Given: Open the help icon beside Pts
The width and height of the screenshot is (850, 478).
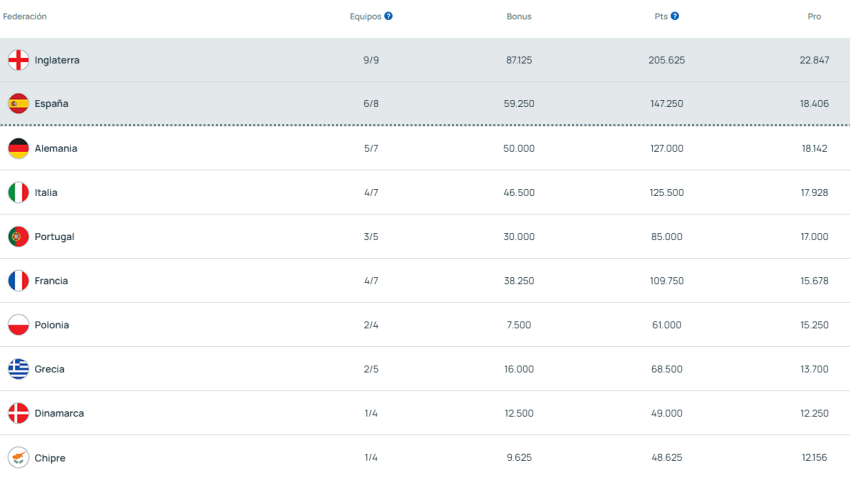Looking at the screenshot, I should [675, 16].
